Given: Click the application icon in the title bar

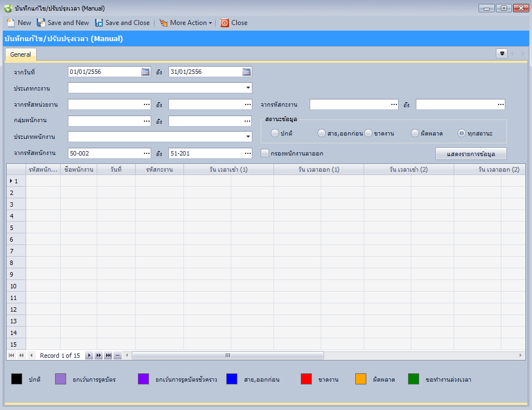Looking at the screenshot, I should coord(8,8).
